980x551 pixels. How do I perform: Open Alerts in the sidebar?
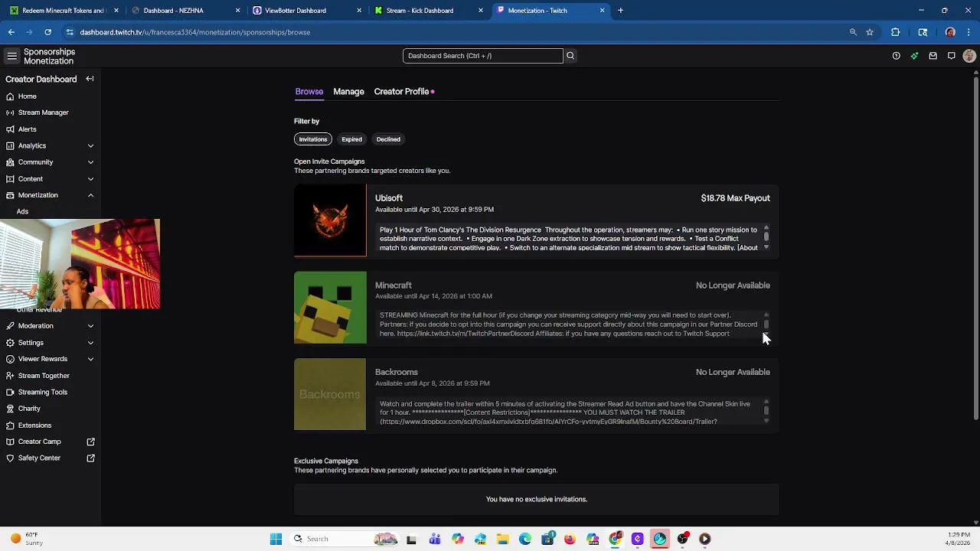pos(27,129)
